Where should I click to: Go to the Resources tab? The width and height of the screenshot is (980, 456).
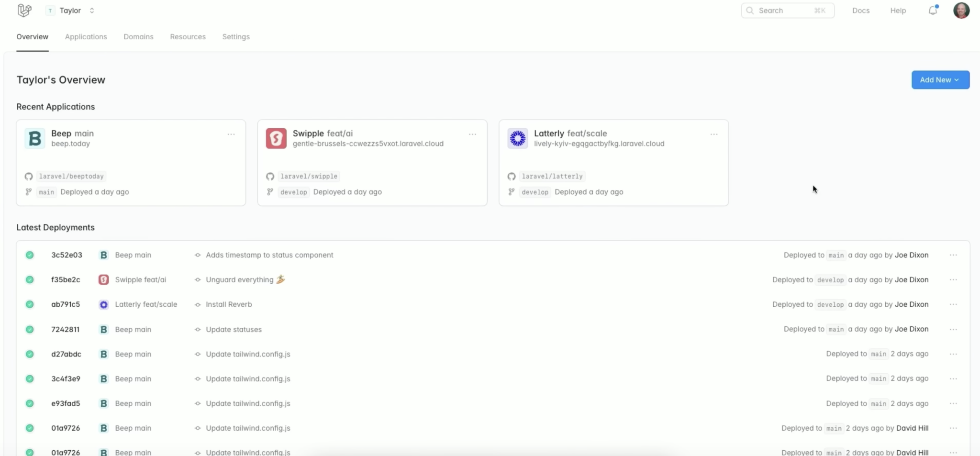(x=188, y=37)
